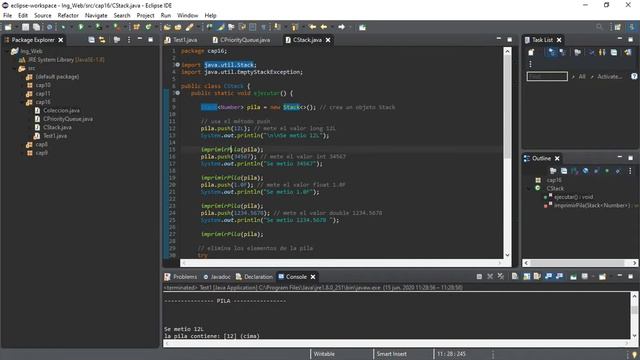Open Outline view menu dots
The image size is (640, 360).
coord(630,171)
